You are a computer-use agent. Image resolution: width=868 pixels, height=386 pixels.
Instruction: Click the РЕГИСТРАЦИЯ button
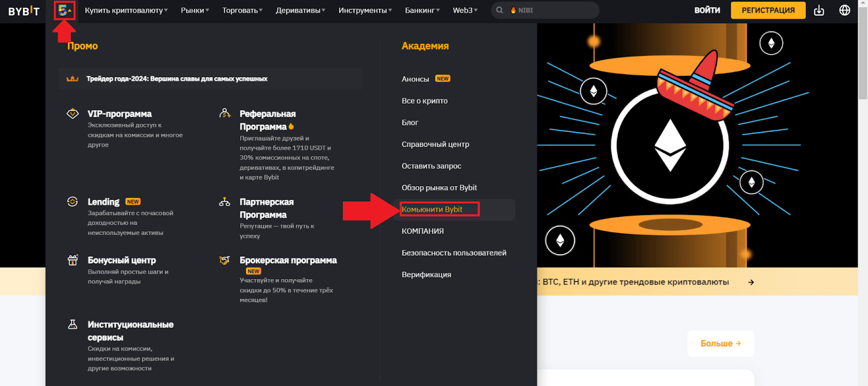coord(768,10)
